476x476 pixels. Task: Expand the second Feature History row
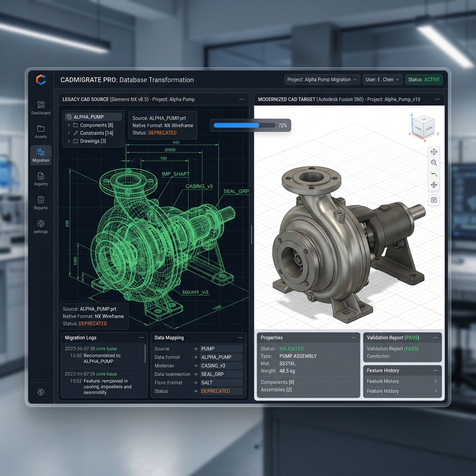tap(402, 391)
